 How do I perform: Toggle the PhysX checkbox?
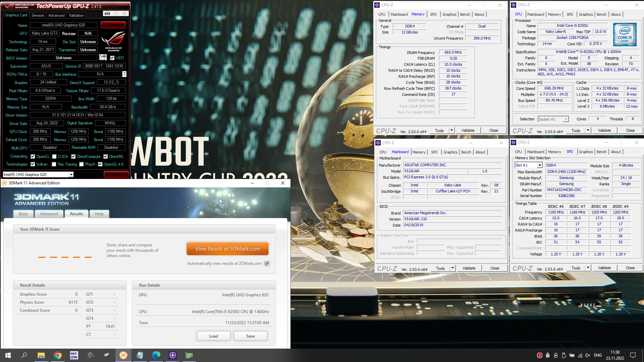[x=82, y=164]
